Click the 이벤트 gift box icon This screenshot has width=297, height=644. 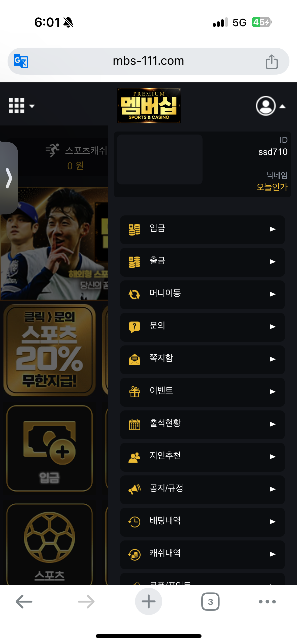(x=135, y=392)
